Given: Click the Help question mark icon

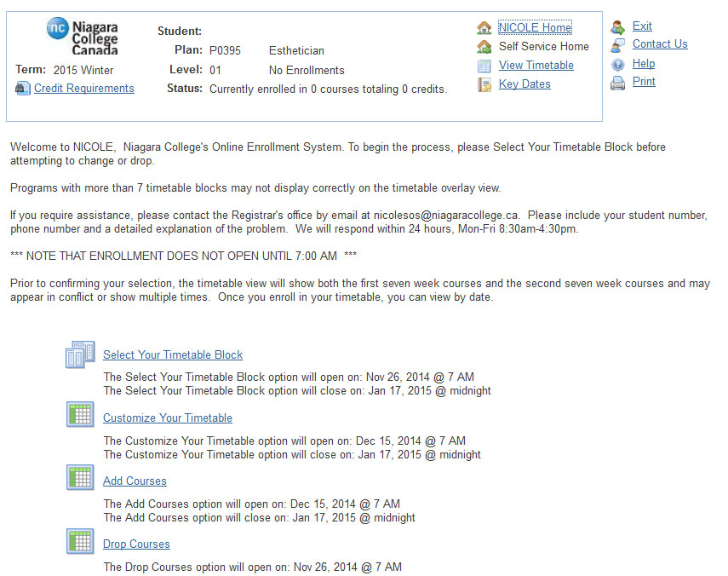Looking at the screenshot, I should tap(618, 64).
